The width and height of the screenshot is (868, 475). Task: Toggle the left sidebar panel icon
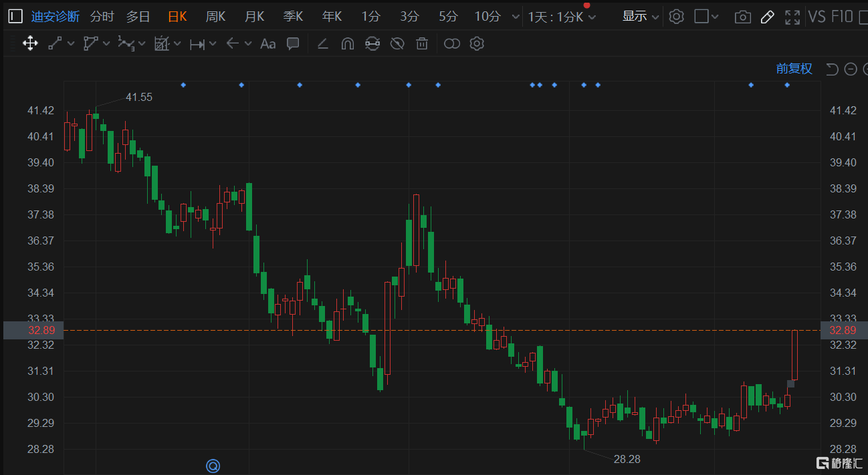click(x=15, y=17)
